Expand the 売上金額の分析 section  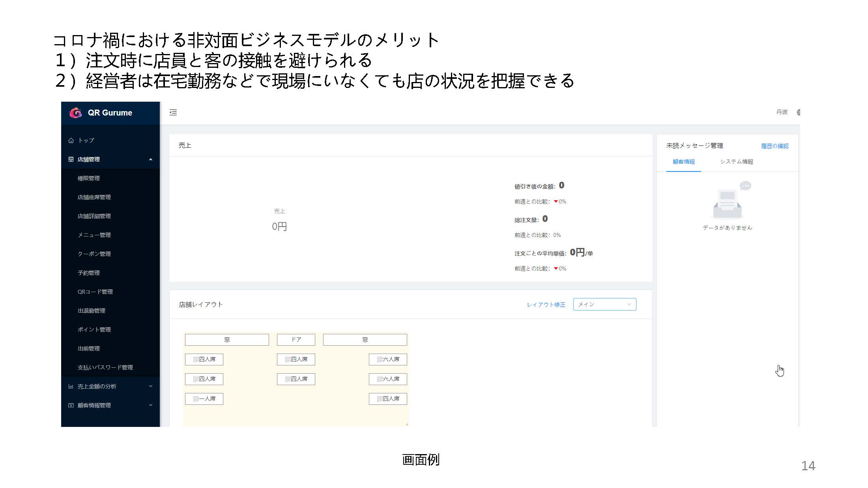(150, 386)
